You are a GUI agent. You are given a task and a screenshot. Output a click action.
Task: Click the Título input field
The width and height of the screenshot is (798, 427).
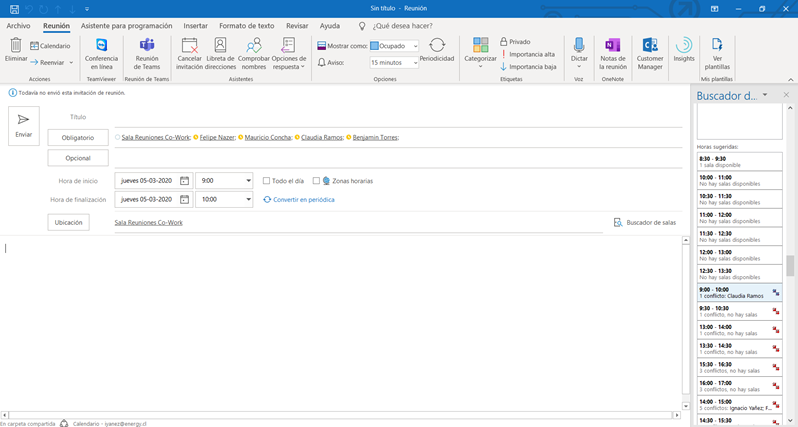(398, 117)
